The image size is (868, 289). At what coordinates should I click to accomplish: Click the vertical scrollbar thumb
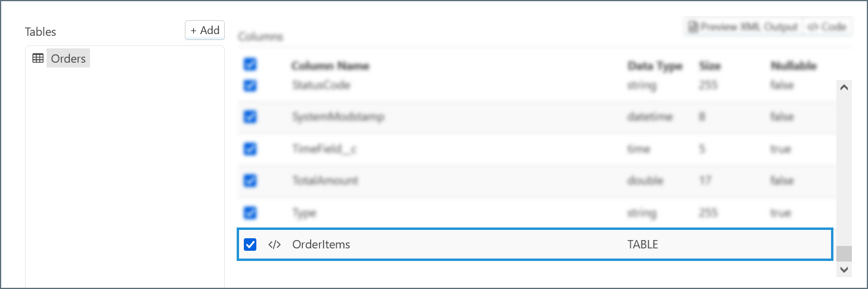tap(844, 253)
